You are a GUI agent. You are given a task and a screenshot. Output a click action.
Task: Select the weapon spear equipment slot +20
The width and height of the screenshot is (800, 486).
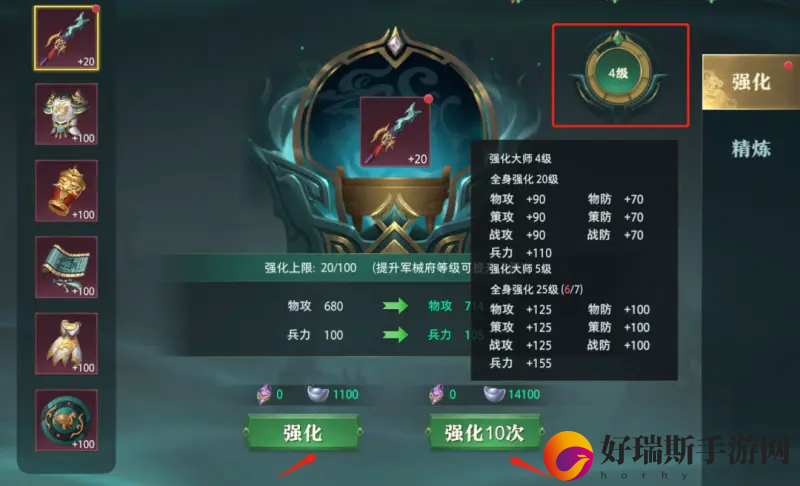pos(66,38)
